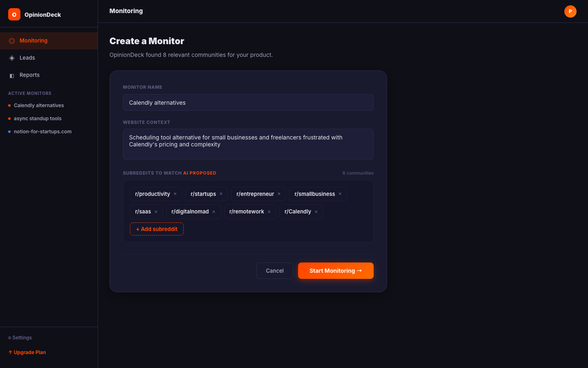Click the Upgrade Plan arrow icon
The height and width of the screenshot is (368, 588).
click(x=10, y=352)
